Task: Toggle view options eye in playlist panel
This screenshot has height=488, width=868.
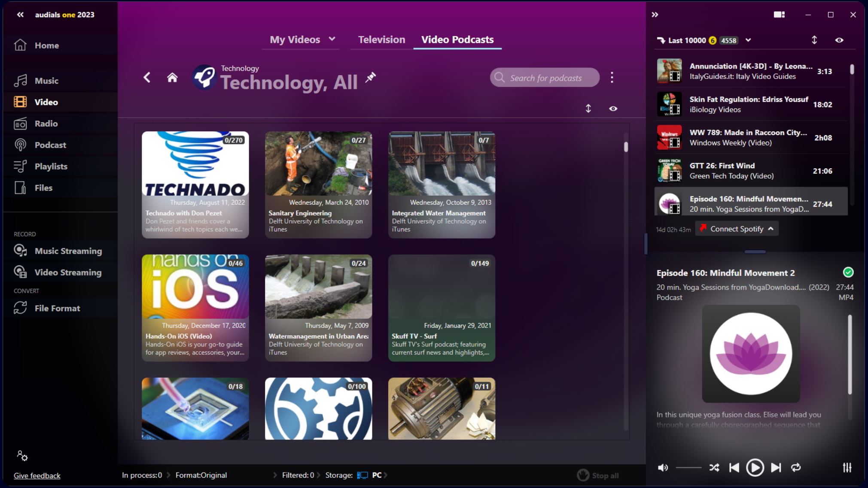Action: (839, 40)
